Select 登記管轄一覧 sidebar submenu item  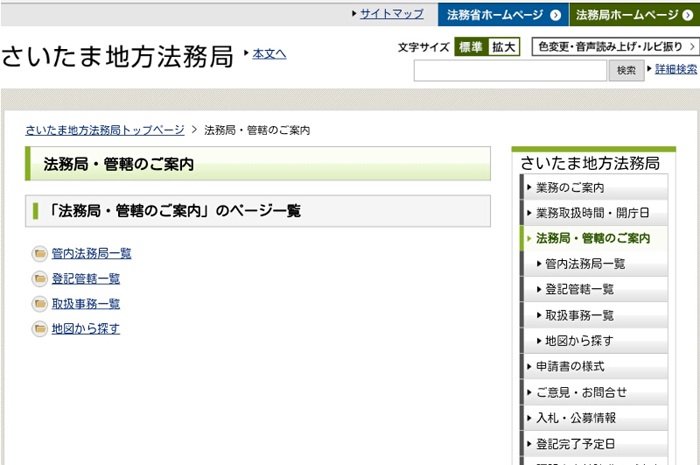coord(594,289)
